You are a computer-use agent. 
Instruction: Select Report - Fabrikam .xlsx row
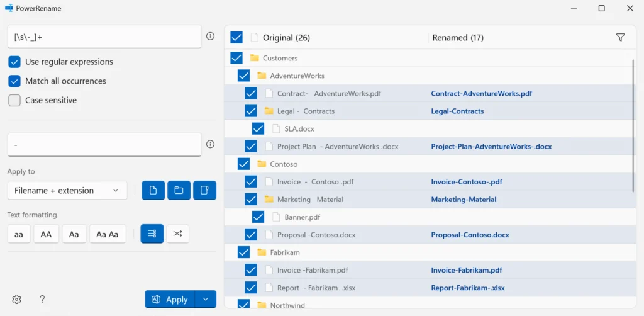tap(430, 288)
